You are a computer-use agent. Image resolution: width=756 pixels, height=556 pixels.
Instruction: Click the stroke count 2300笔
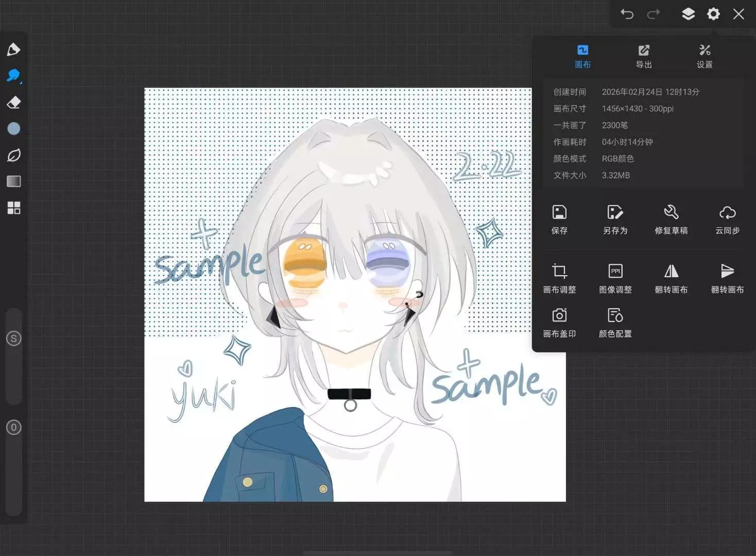[615, 125]
